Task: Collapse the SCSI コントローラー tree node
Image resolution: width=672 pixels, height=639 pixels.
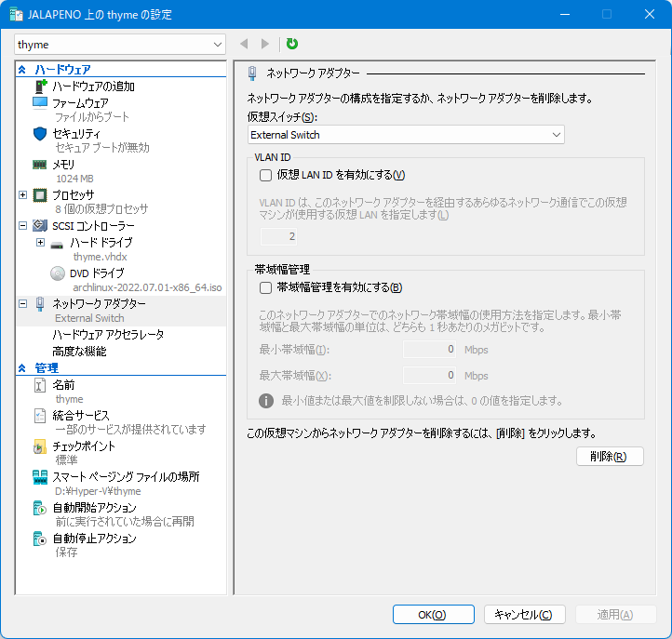Action: tap(23, 225)
